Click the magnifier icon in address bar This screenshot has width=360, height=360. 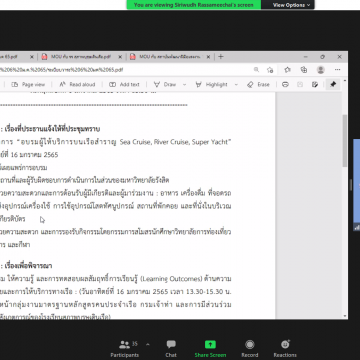pyautogui.click(x=256, y=70)
